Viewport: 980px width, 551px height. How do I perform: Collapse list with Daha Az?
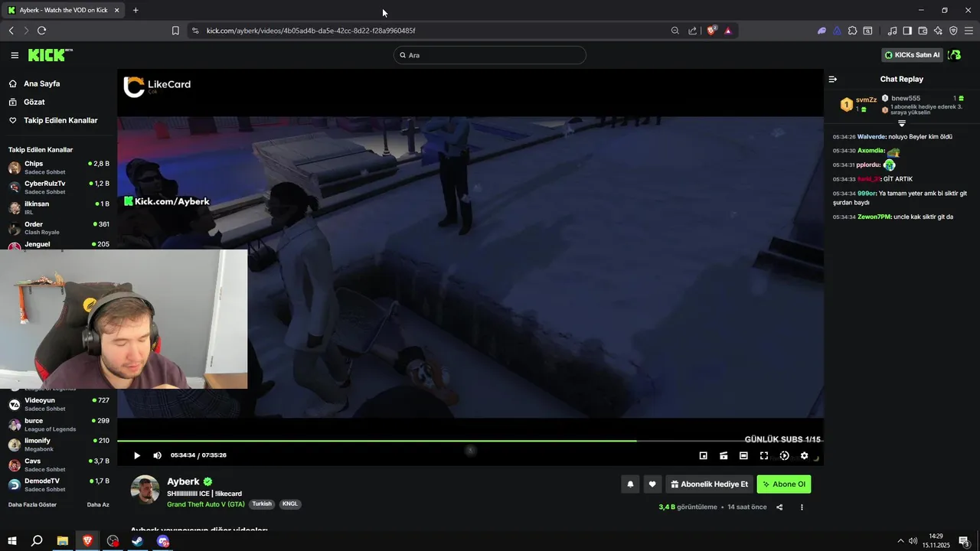pos(98,504)
